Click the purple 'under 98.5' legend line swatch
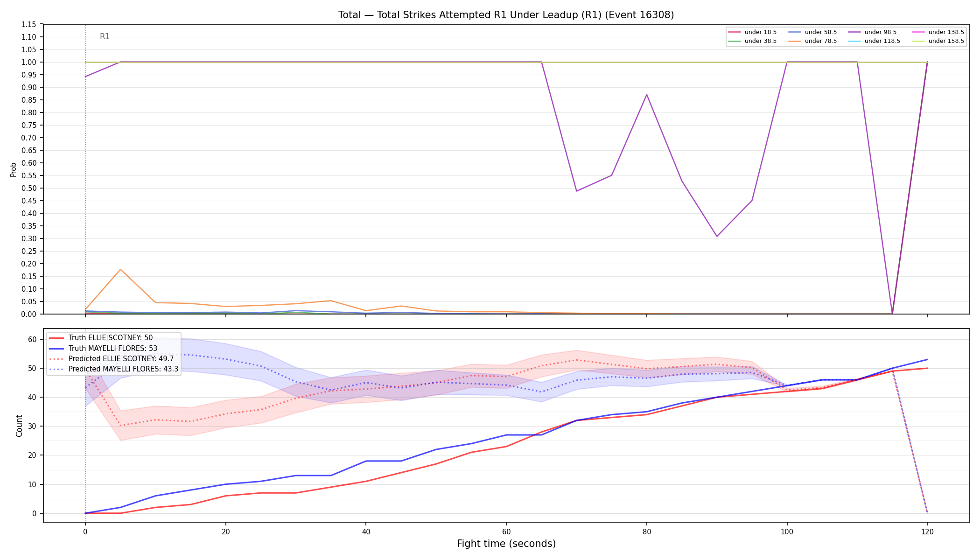980x560 pixels. click(854, 32)
